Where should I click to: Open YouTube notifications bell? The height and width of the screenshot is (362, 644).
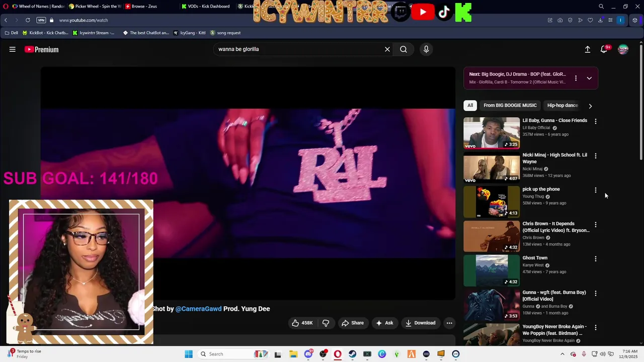pyautogui.click(x=604, y=49)
